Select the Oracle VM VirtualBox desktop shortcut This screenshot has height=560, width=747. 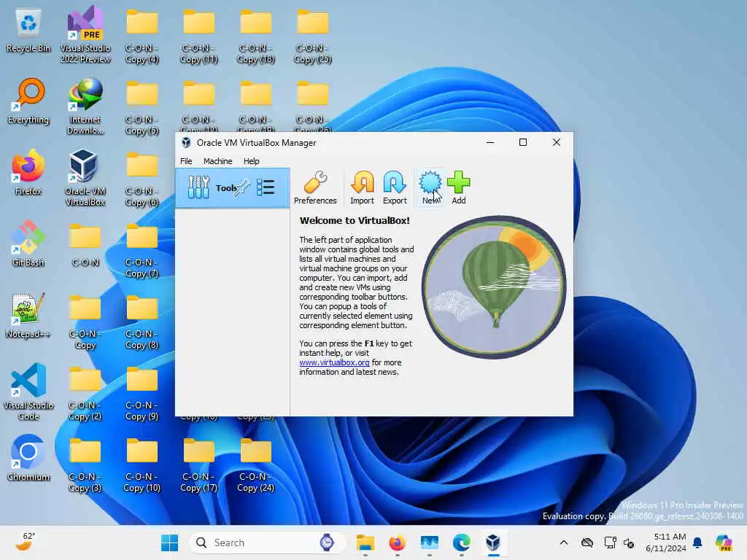tap(85, 178)
